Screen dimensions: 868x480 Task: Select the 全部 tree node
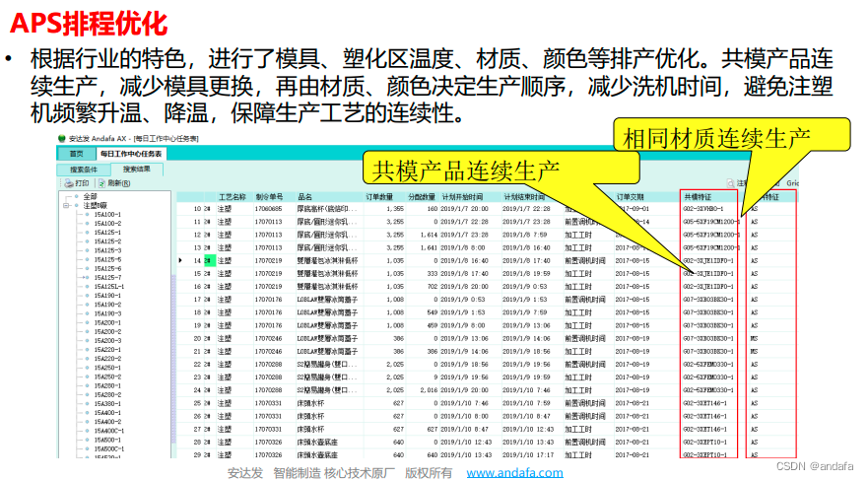pyautogui.click(x=91, y=196)
